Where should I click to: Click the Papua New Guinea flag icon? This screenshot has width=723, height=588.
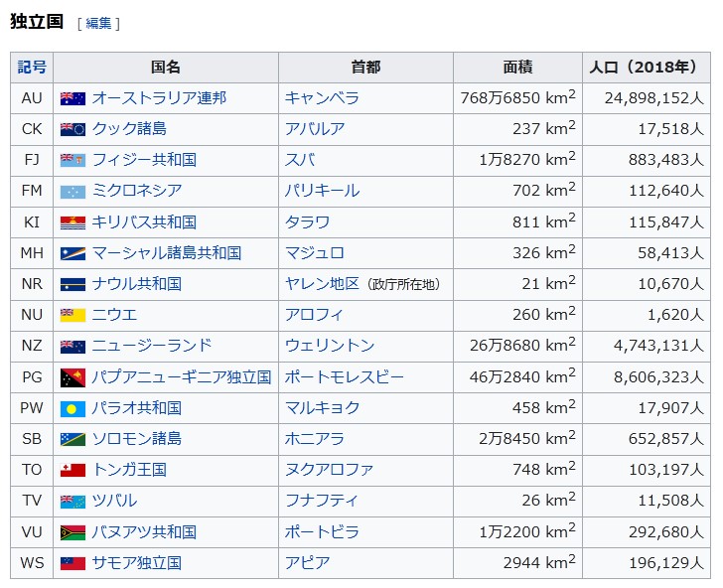point(72,377)
